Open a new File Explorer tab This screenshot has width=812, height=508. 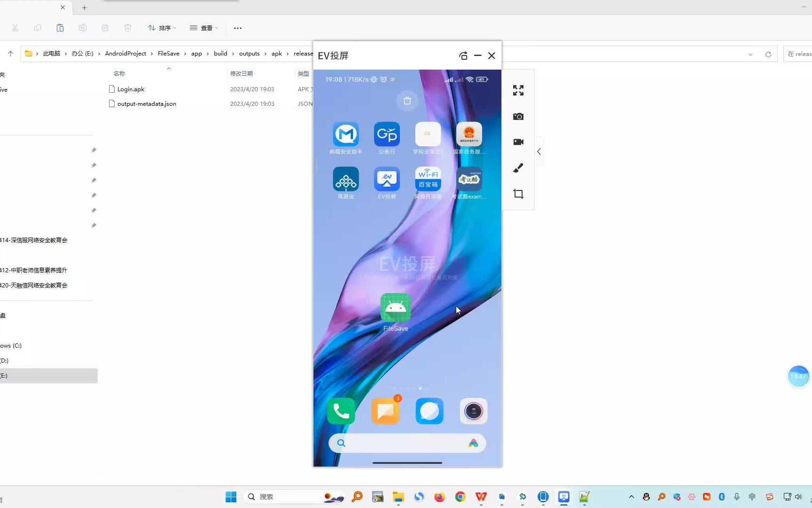click(84, 8)
